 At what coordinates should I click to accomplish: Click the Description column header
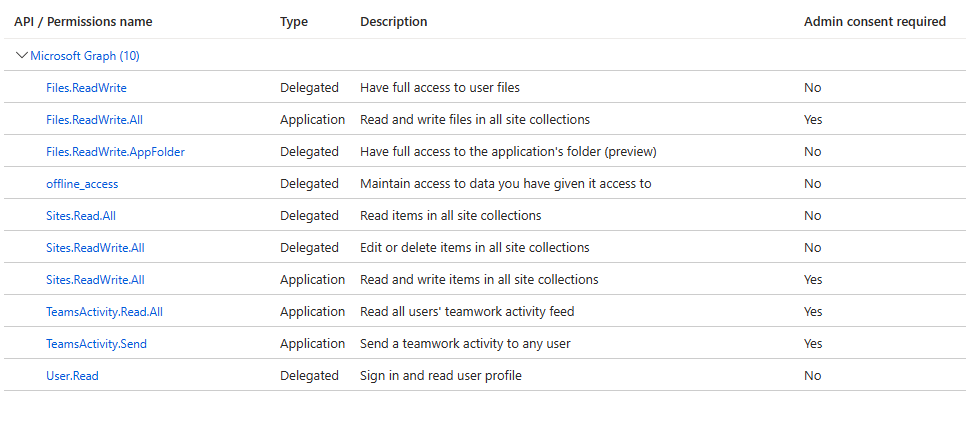tap(394, 22)
